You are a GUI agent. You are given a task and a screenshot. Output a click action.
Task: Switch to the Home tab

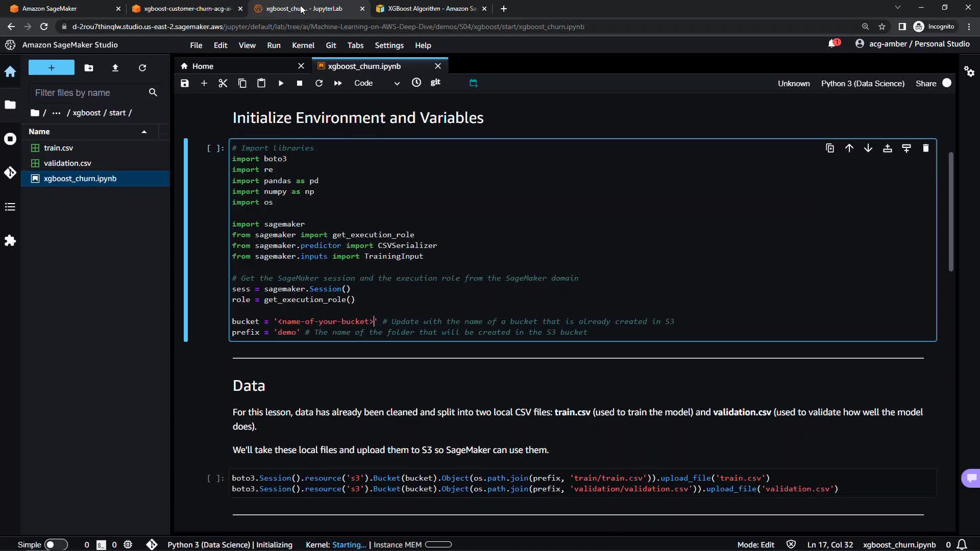[203, 66]
